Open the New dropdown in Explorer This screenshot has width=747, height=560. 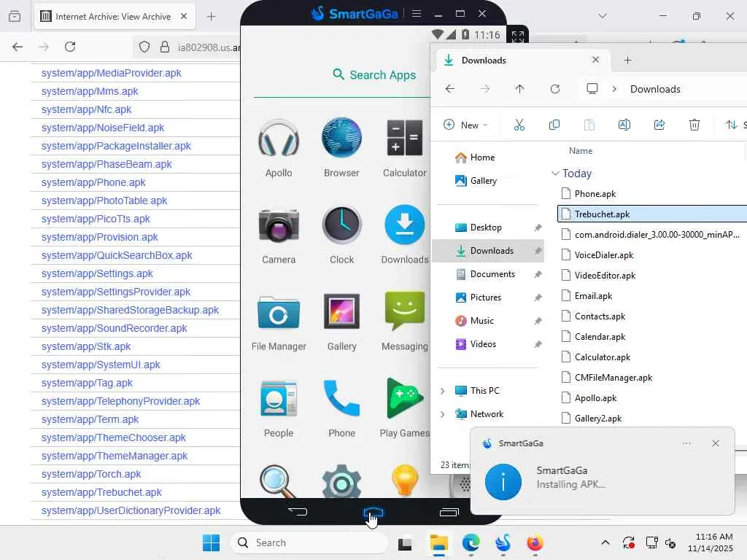465,125
